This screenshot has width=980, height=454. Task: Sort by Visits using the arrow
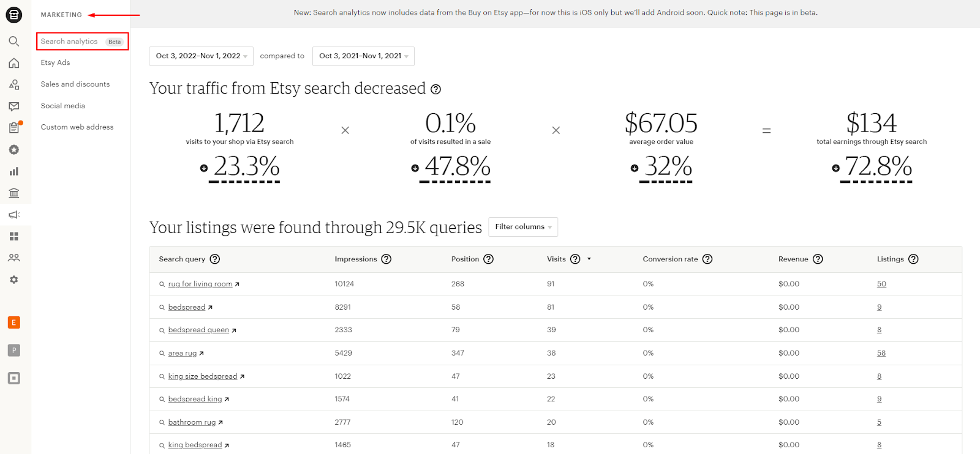(x=589, y=259)
